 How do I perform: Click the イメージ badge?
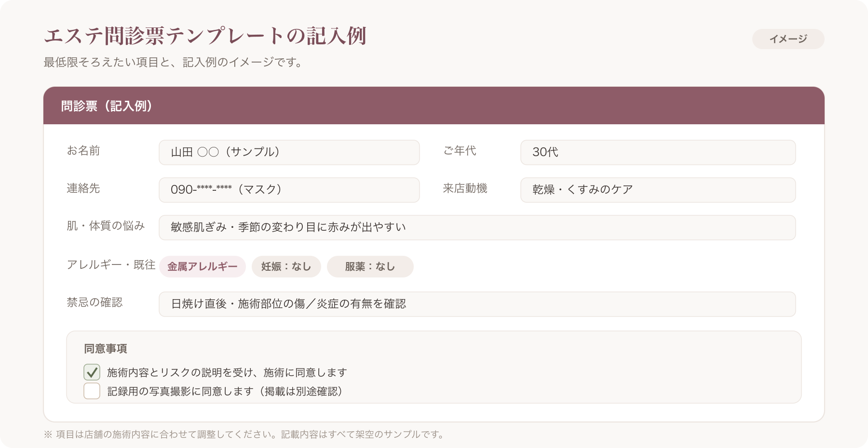tap(788, 39)
